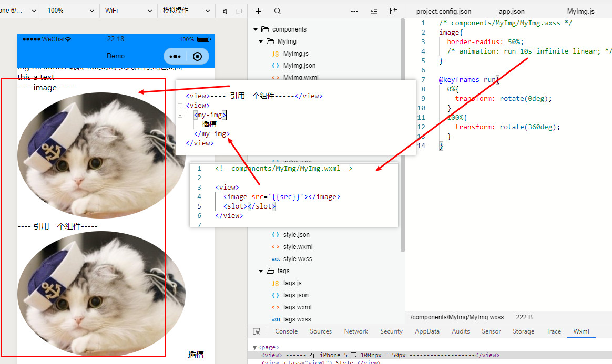Open the device model dropdown
The width and height of the screenshot is (612, 364).
(x=19, y=11)
